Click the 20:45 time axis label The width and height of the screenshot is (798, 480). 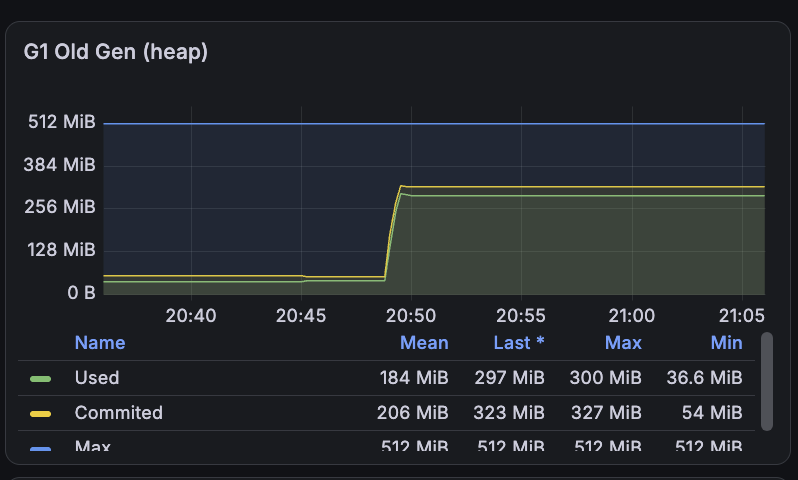tap(301, 316)
